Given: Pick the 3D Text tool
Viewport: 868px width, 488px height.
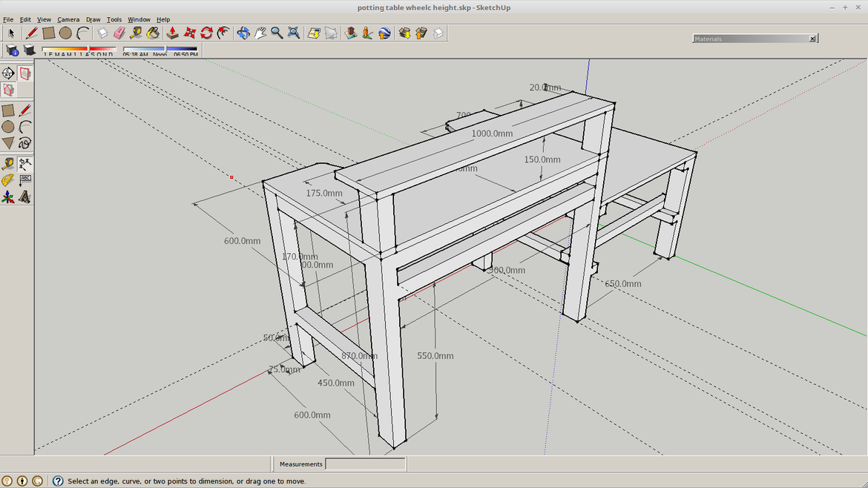Looking at the screenshot, I should pyautogui.click(x=25, y=197).
